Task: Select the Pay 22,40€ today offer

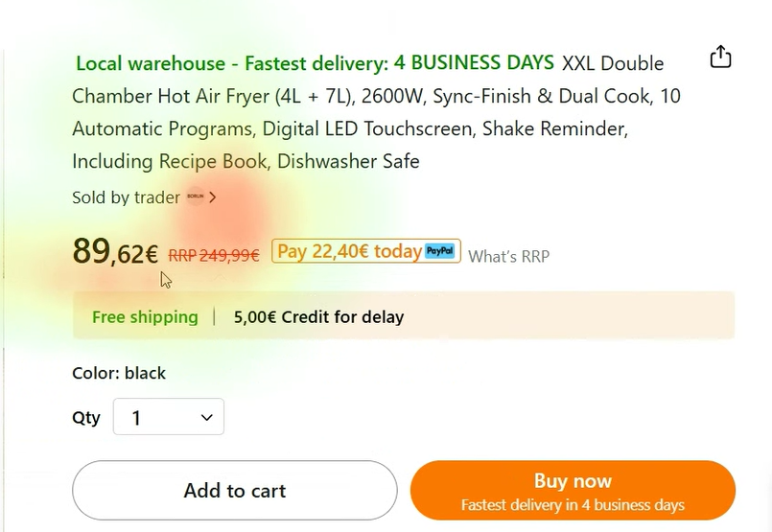Action: (349, 251)
